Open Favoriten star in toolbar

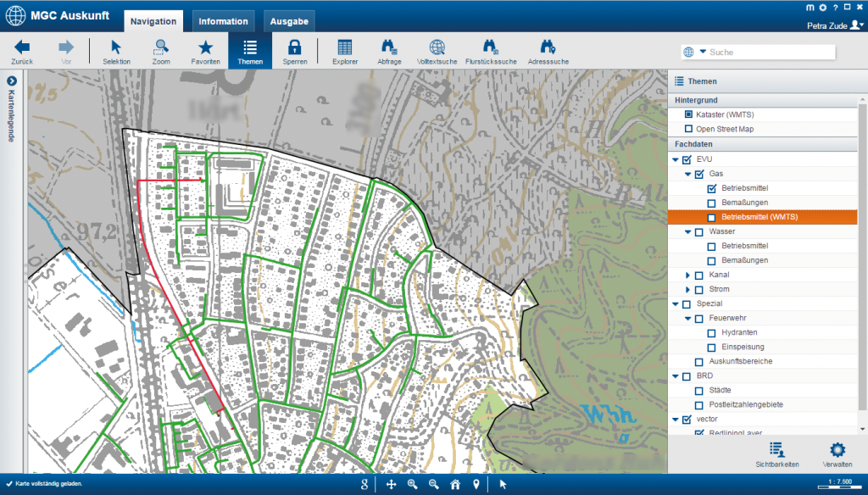click(205, 51)
